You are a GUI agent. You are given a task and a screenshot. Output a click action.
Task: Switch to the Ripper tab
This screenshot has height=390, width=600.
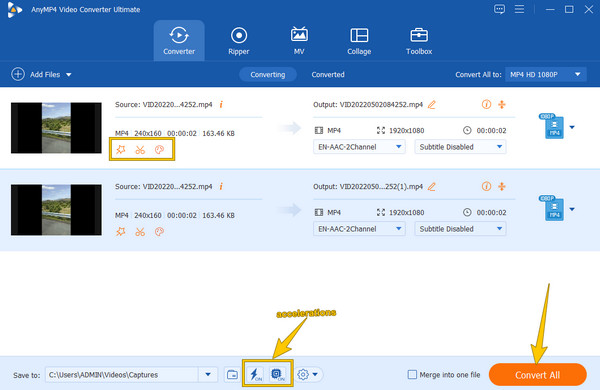(x=239, y=41)
